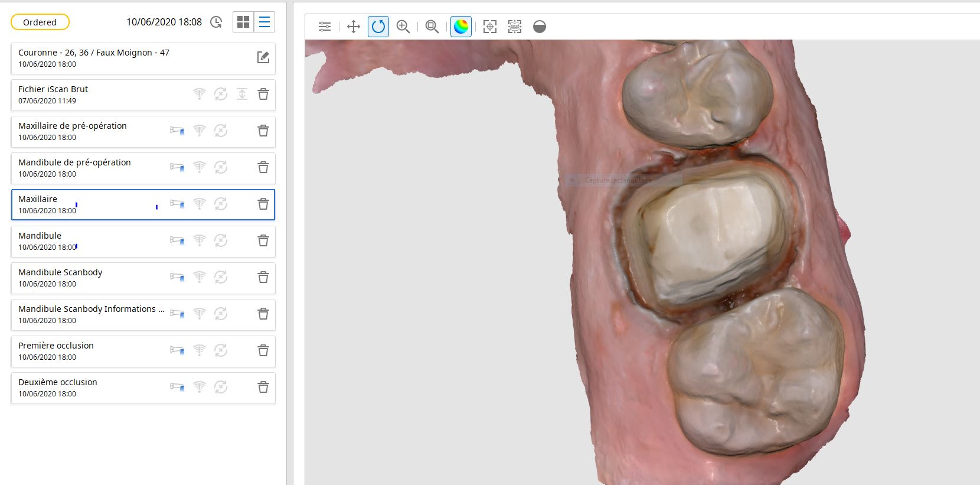
Task: Select the pan/move tool
Action: coord(353,27)
